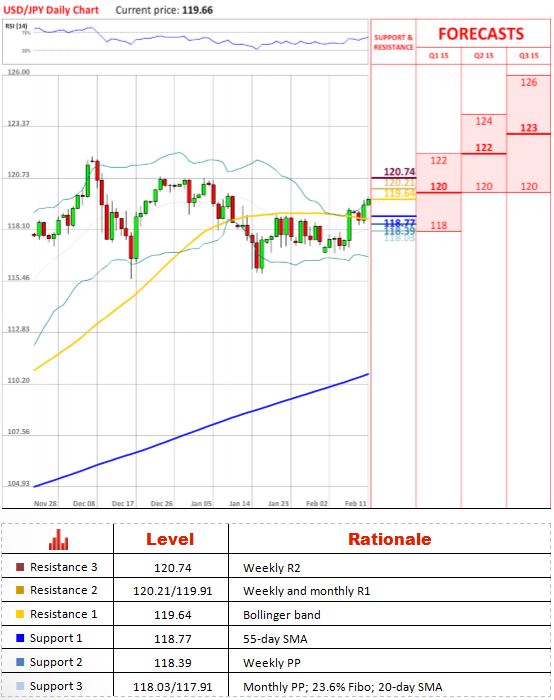Click the 126 forecast value in Q3 15

[x=529, y=82]
